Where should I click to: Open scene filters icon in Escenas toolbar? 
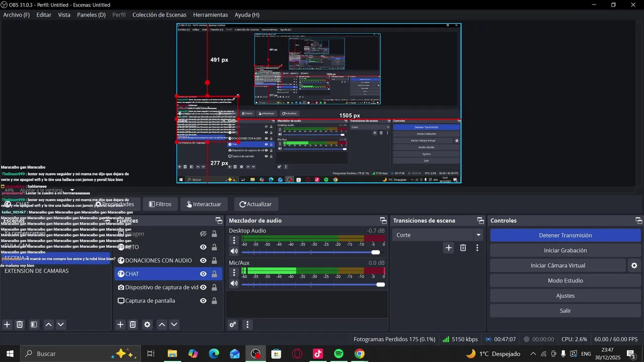pyautogui.click(x=34, y=325)
